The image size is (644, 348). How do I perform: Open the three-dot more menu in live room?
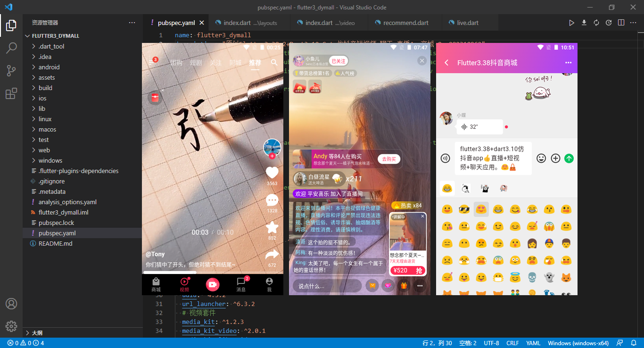[420, 285]
